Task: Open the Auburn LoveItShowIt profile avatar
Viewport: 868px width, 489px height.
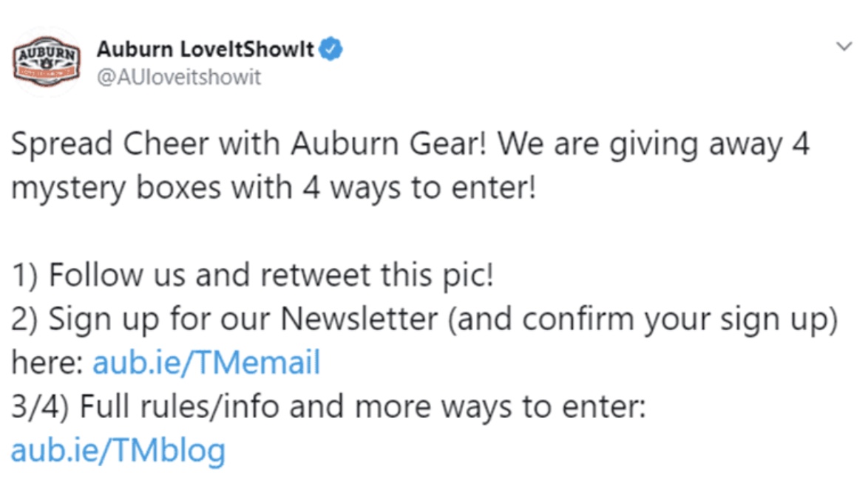Action: [x=47, y=62]
